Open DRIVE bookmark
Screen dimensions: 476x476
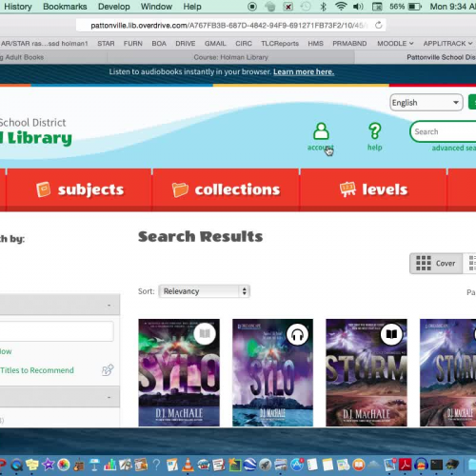click(186, 44)
